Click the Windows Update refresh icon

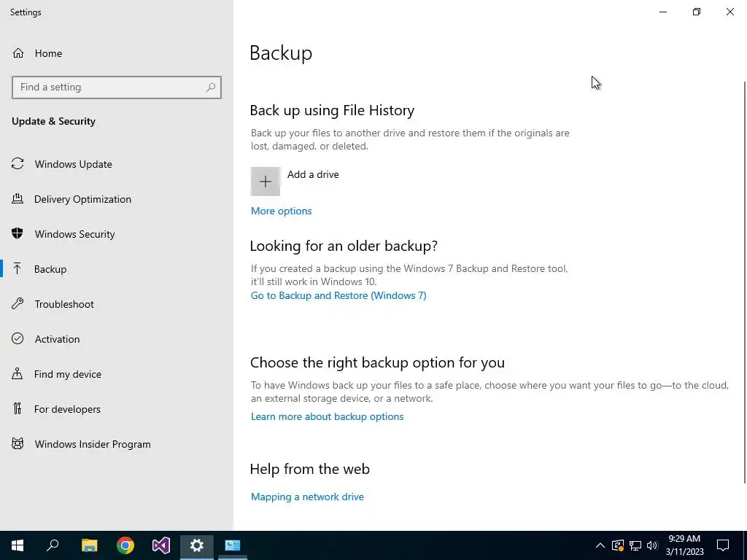click(18, 164)
